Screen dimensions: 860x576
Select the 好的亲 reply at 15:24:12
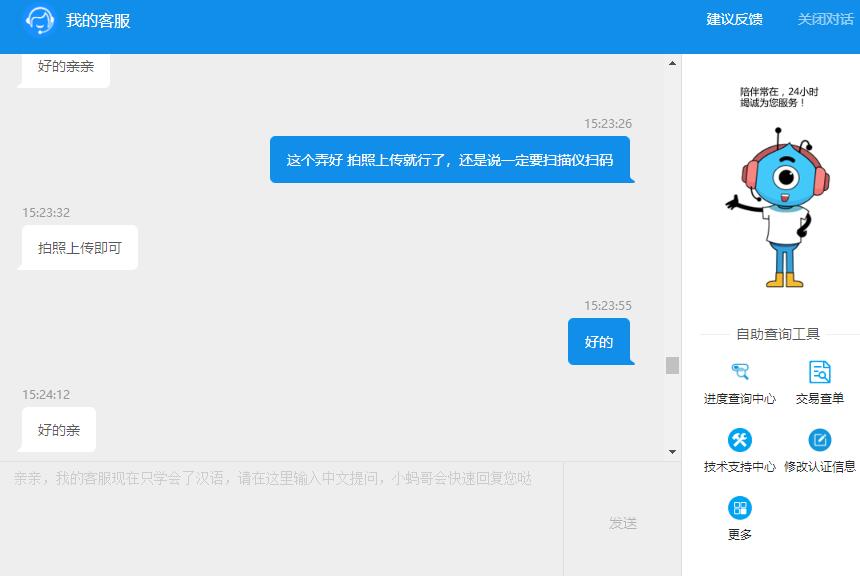point(58,430)
